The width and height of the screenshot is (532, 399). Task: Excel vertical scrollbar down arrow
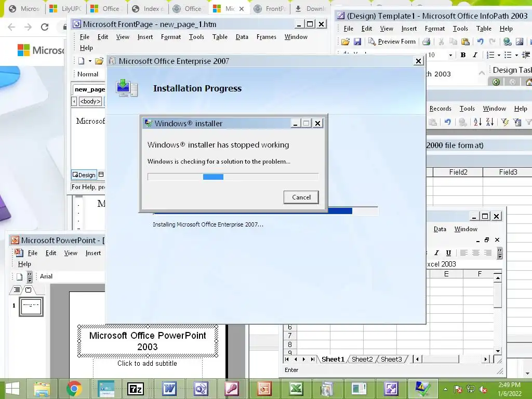[497, 351]
